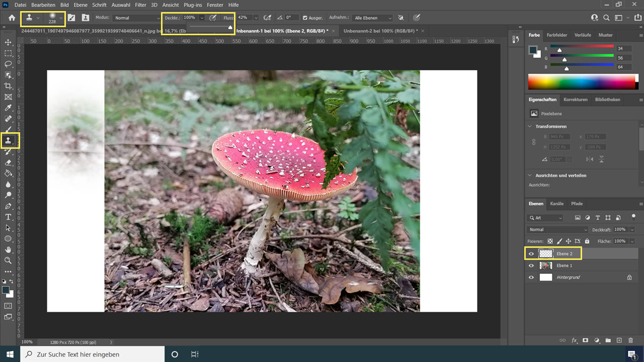
Task: Toggle visibility of the Hintergrund layer
Action: [x=531, y=277]
